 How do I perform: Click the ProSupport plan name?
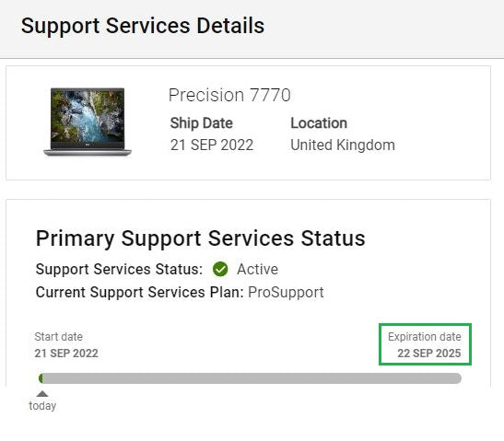pyautogui.click(x=286, y=292)
